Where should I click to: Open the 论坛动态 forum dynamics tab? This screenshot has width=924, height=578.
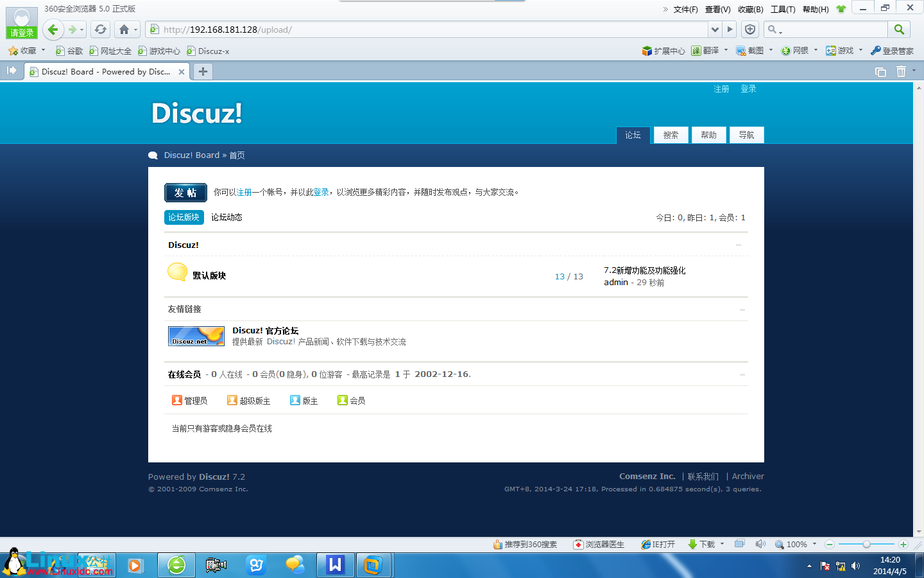tap(228, 217)
